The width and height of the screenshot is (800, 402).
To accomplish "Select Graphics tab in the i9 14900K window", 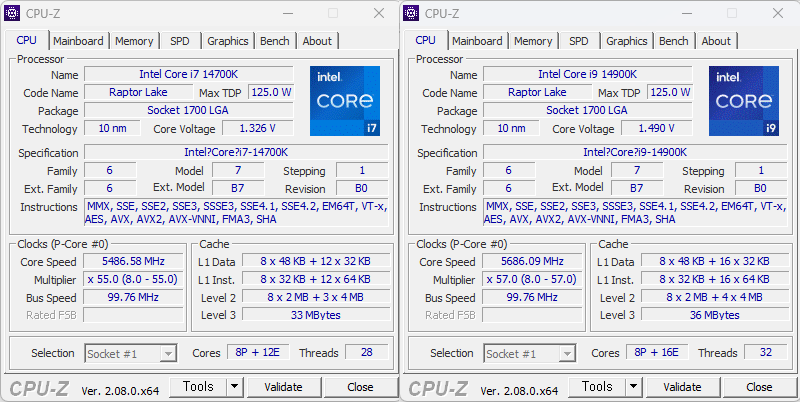I will pos(627,41).
